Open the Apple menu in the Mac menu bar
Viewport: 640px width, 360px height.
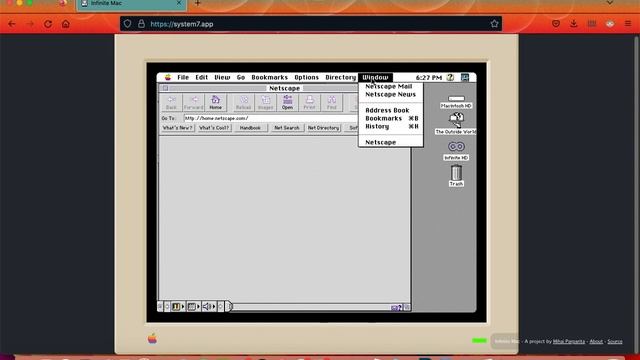(x=168, y=77)
